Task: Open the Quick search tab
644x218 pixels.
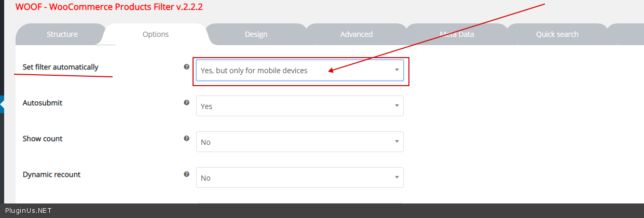Action: 557,34
